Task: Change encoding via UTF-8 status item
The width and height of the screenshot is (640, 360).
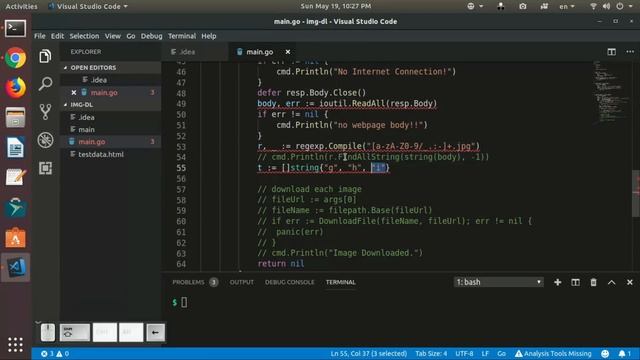Action: pyautogui.click(x=464, y=353)
